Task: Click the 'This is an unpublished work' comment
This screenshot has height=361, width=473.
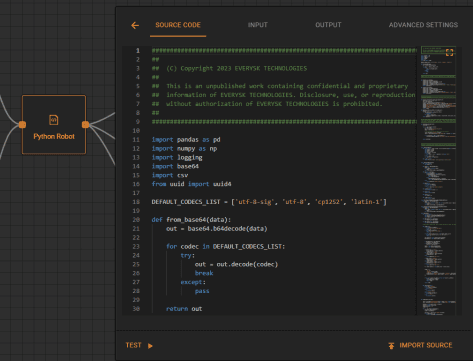Action: click(x=280, y=86)
